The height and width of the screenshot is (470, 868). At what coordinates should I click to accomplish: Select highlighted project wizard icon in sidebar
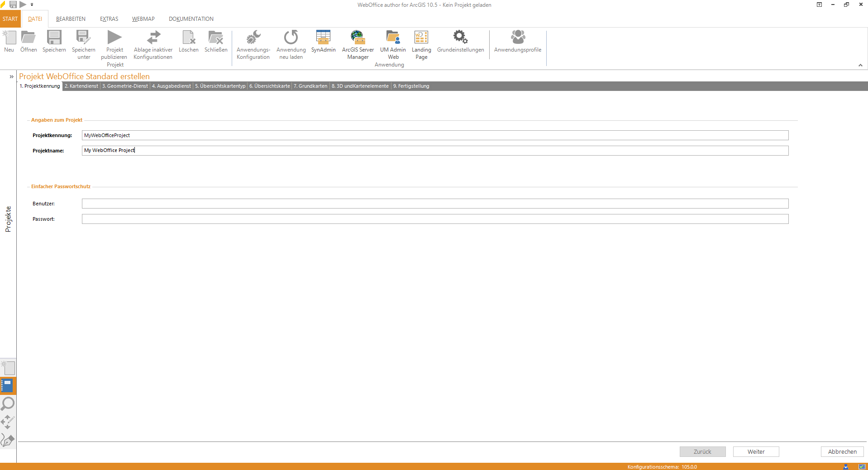(x=8, y=386)
